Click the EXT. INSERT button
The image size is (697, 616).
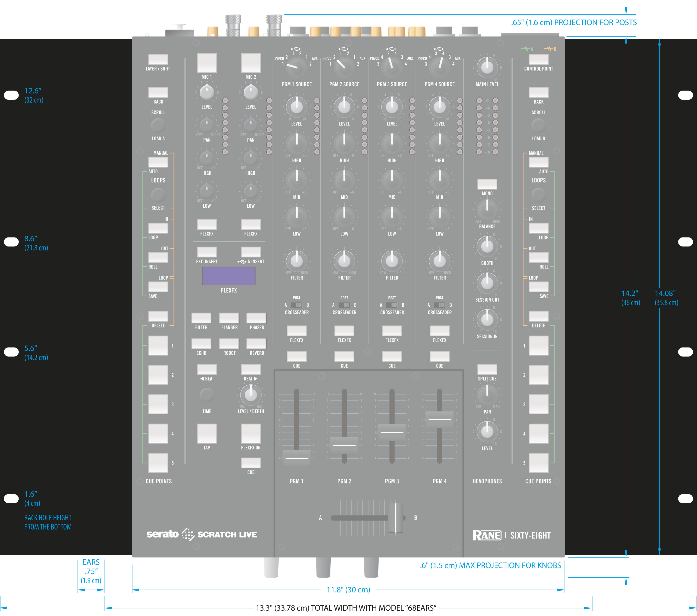tap(207, 252)
